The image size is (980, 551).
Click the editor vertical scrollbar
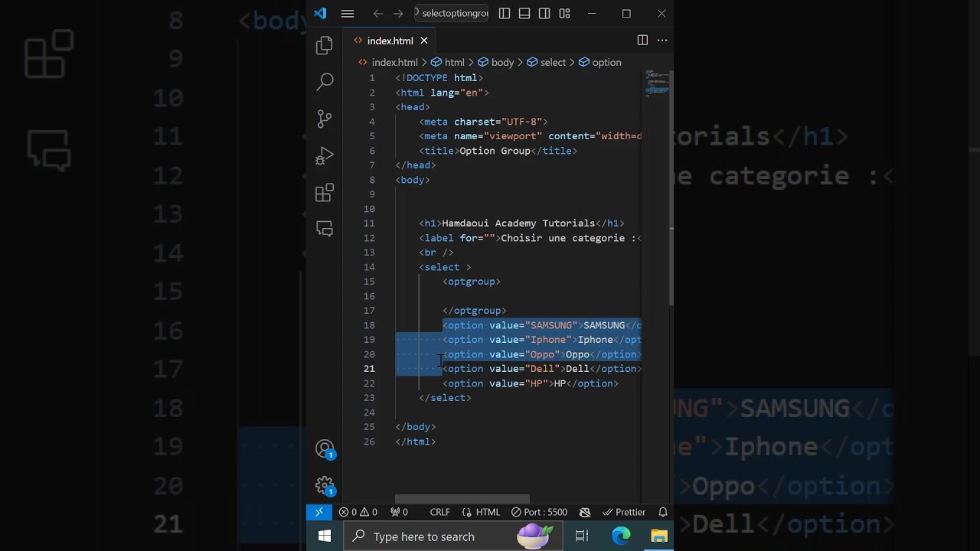tap(671, 187)
